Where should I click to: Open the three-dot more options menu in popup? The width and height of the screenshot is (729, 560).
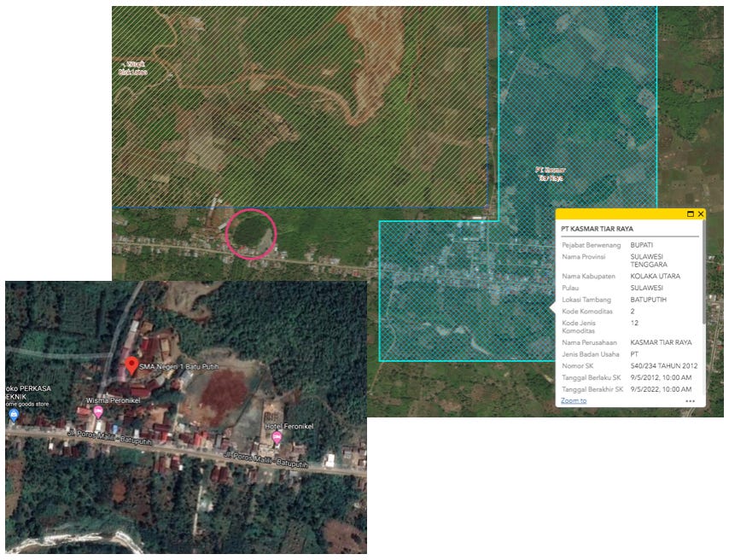point(690,400)
